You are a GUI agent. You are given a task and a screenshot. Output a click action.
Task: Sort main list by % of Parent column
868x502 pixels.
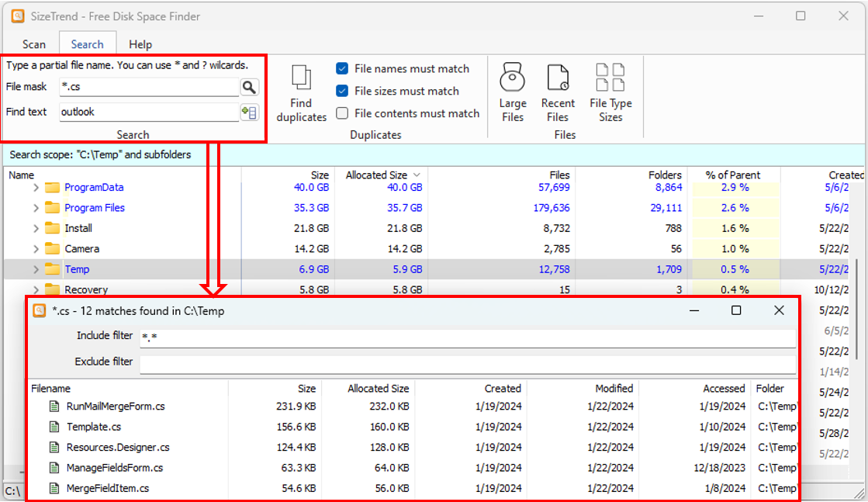(734, 175)
